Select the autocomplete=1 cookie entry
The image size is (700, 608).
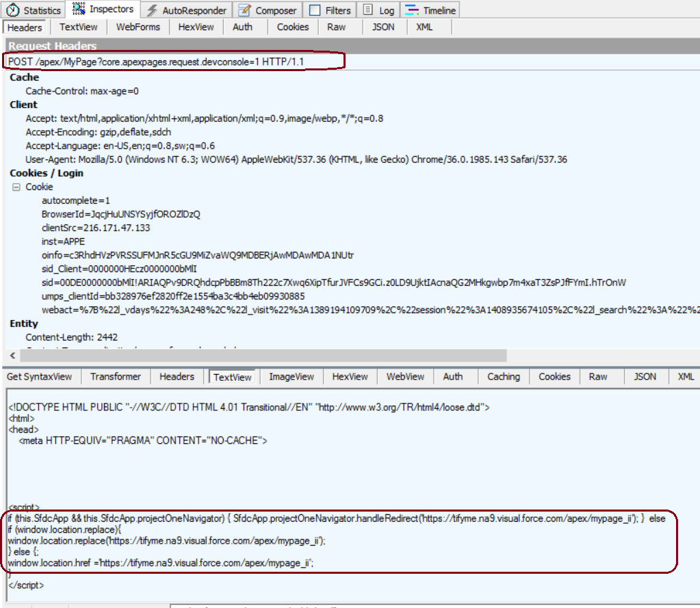[76, 200]
